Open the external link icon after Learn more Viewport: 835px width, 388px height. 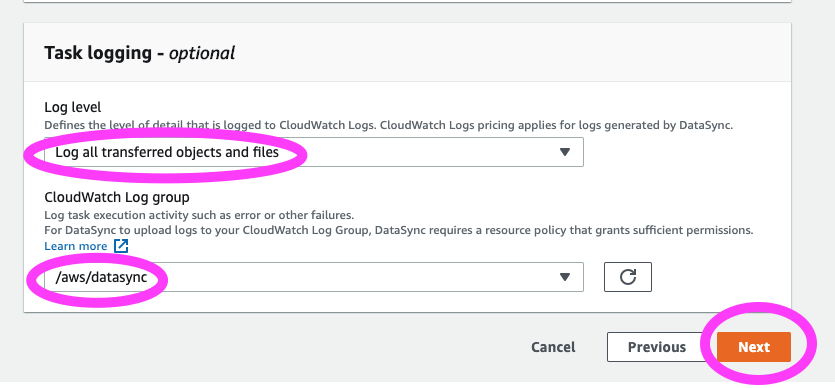coord(121,246)
